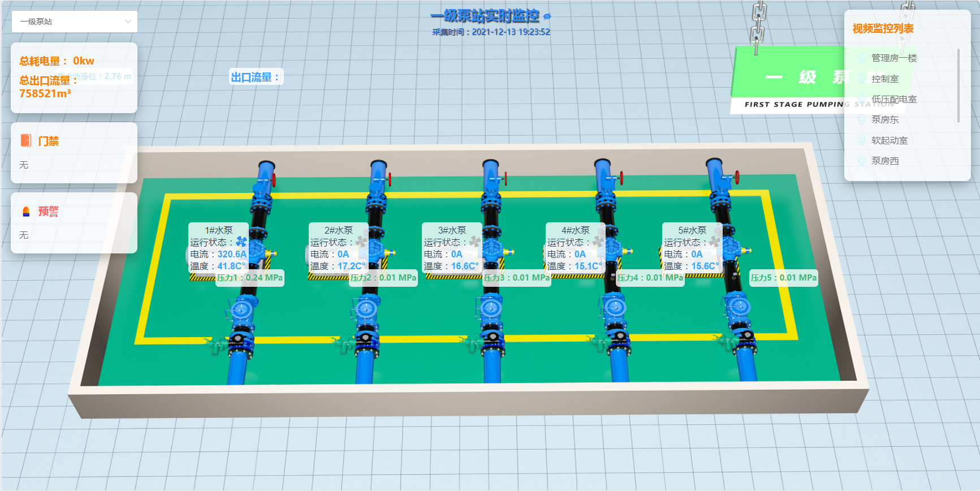
Task: Click the alarm bell icon next to 预警
Action: click(x=26, y=212)
